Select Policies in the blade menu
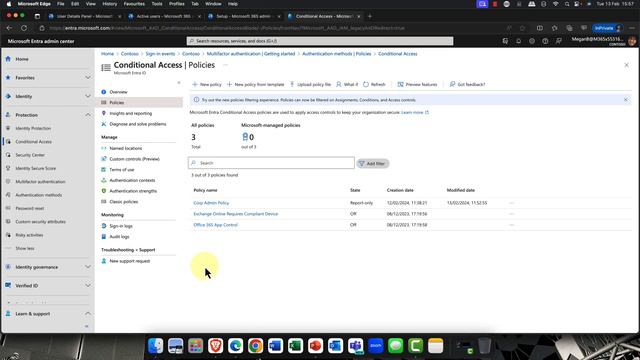The image size is (640, 360). [117, 102]
